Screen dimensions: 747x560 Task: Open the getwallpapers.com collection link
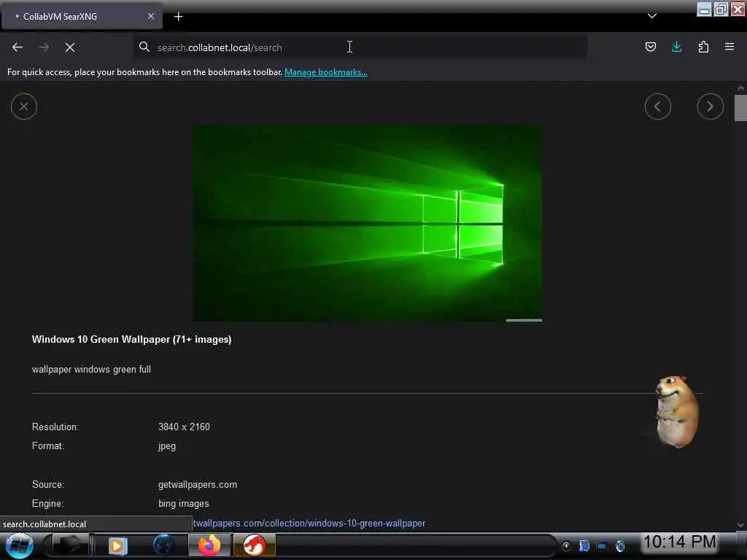click(x=309, y=524)
